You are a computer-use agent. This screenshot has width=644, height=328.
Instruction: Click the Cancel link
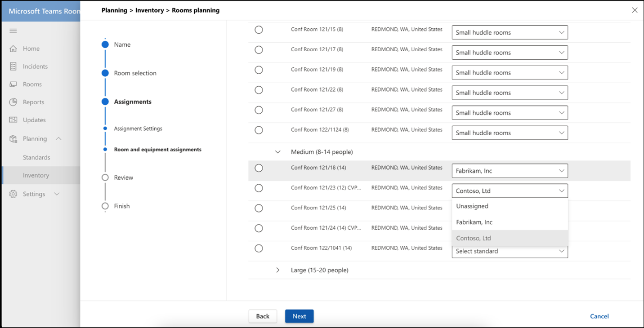tap(599, 316)
